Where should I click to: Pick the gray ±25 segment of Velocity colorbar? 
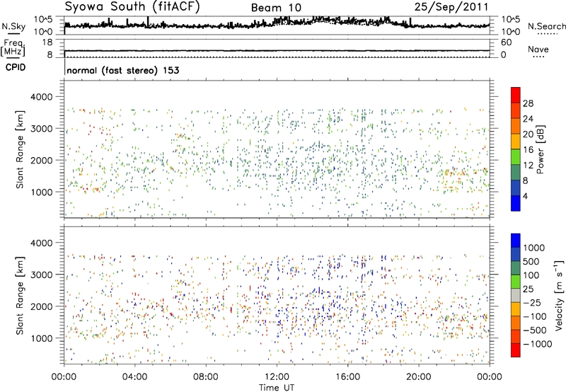coord(516,296)
